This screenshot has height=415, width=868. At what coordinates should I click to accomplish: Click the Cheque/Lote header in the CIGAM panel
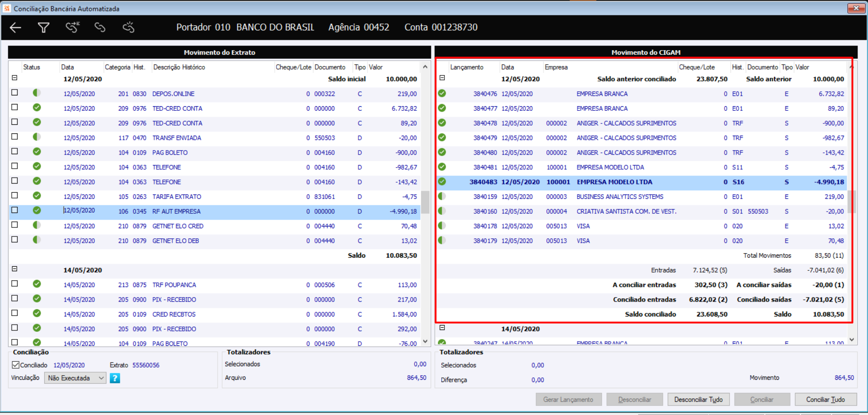point(697,67)
